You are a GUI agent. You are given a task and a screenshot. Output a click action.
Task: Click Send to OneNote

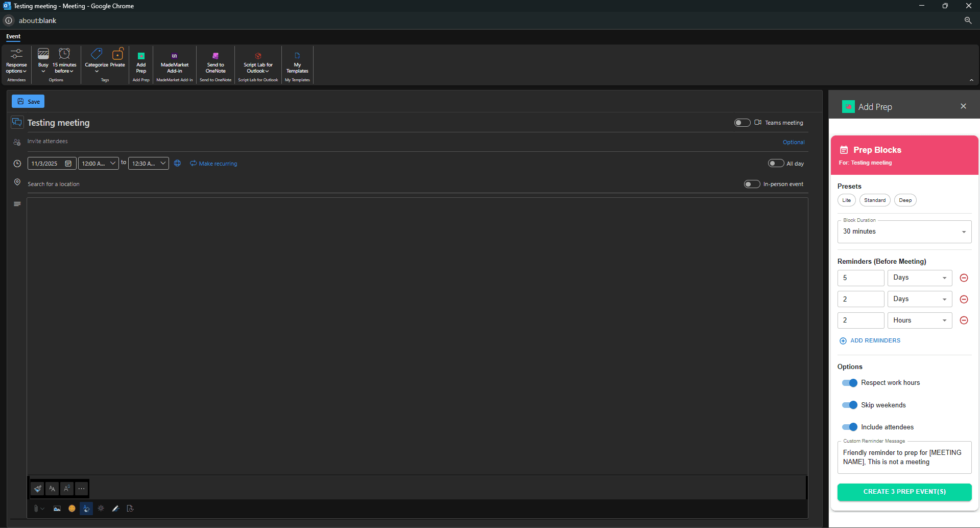click(x=216, y=62)
